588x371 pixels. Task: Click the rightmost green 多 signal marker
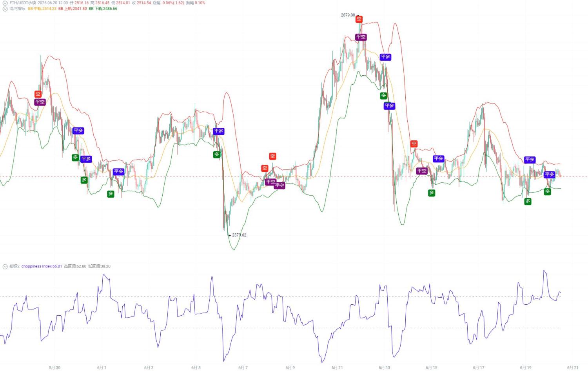coord(548,191)
